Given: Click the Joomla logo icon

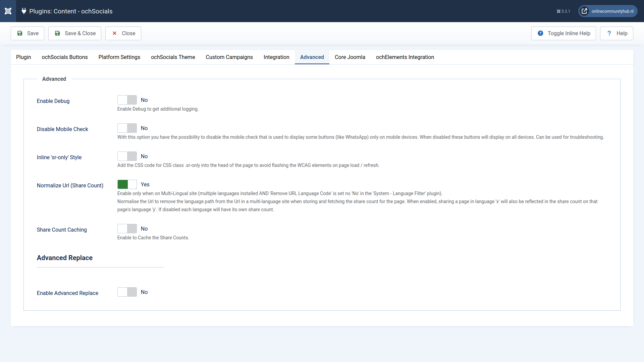Looking at the screenshot, I should (8, 11).
